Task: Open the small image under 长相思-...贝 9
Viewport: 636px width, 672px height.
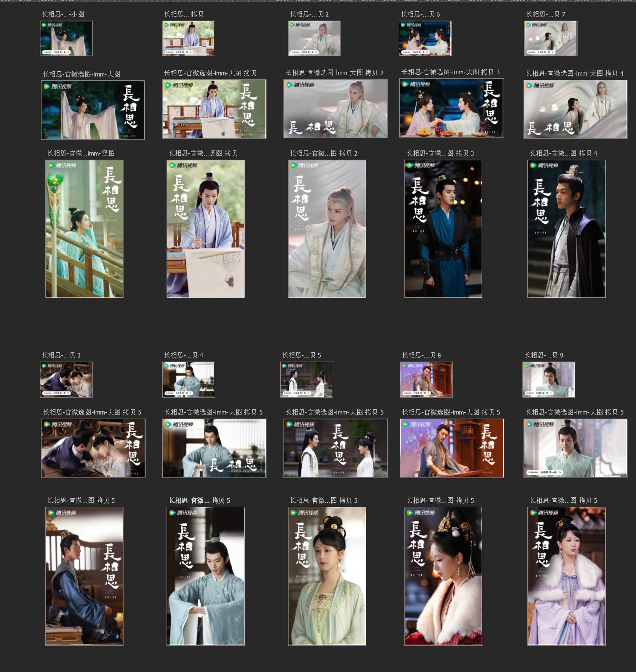Action: click(x=549, y=380)
